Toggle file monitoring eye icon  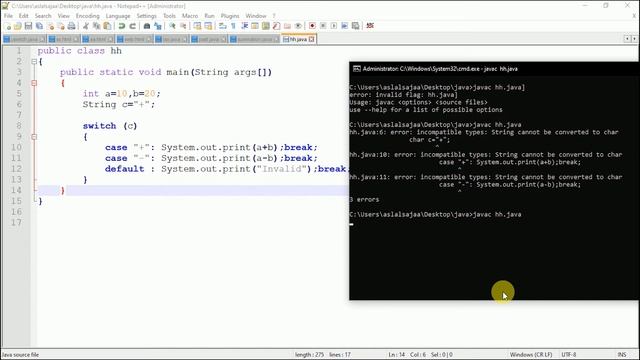(x=298, y=26)
